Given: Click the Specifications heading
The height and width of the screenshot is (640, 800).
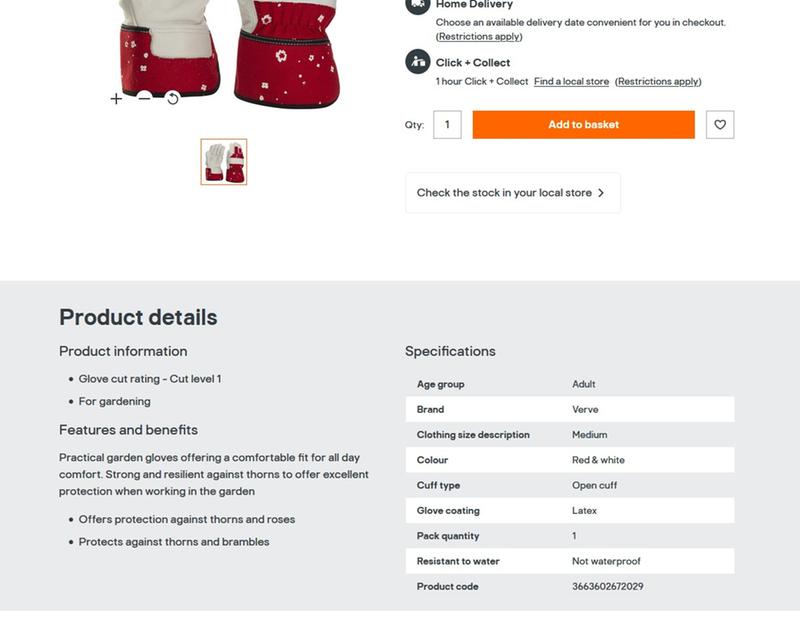Looking at the screenshot, I should click(450, 351).
